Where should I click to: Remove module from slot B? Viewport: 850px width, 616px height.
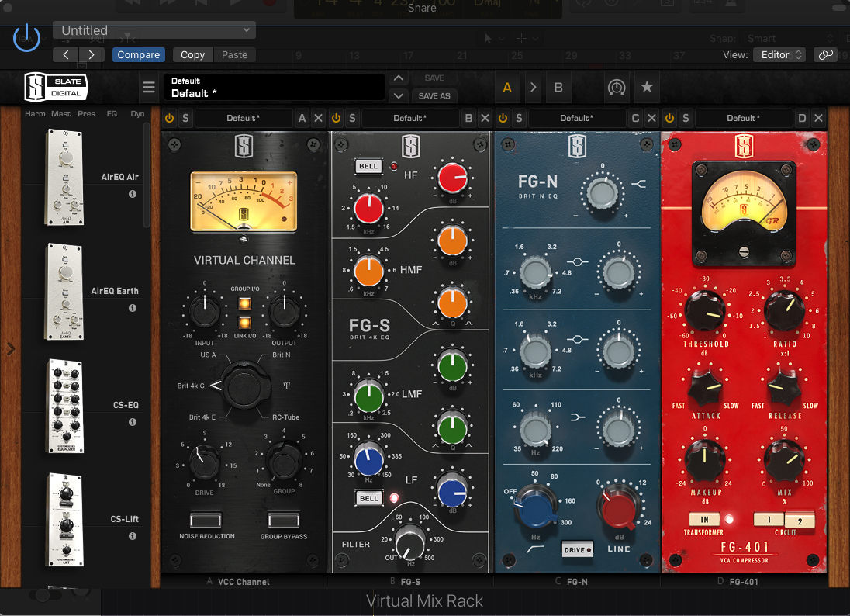pyautogui.click(x=485, y=118)
